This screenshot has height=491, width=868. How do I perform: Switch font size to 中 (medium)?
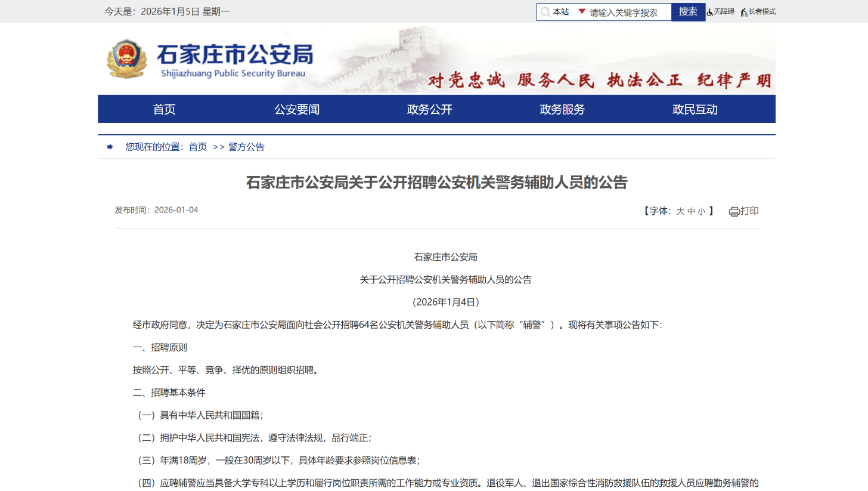click(692, 211)
